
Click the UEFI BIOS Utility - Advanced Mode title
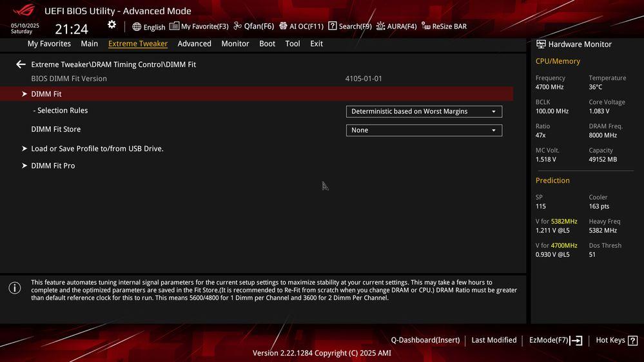click(117, 11)
